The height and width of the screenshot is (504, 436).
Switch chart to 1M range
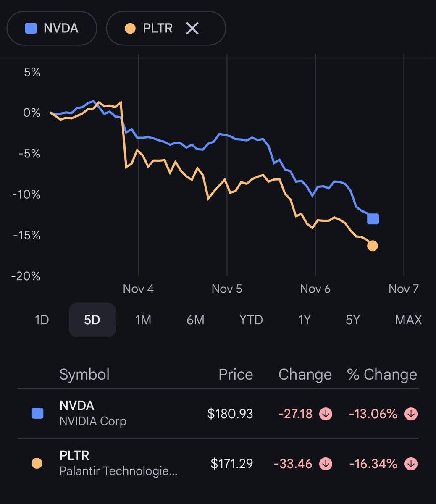[x=143, y=320]
